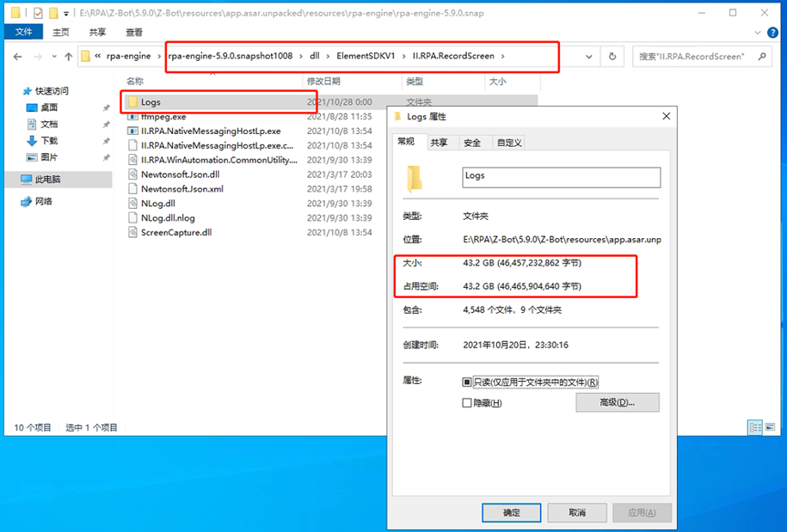Viewport: 787px width, 532px height.
Task: Click the Refresh icon beside address bar
Action: coord(612,57)
